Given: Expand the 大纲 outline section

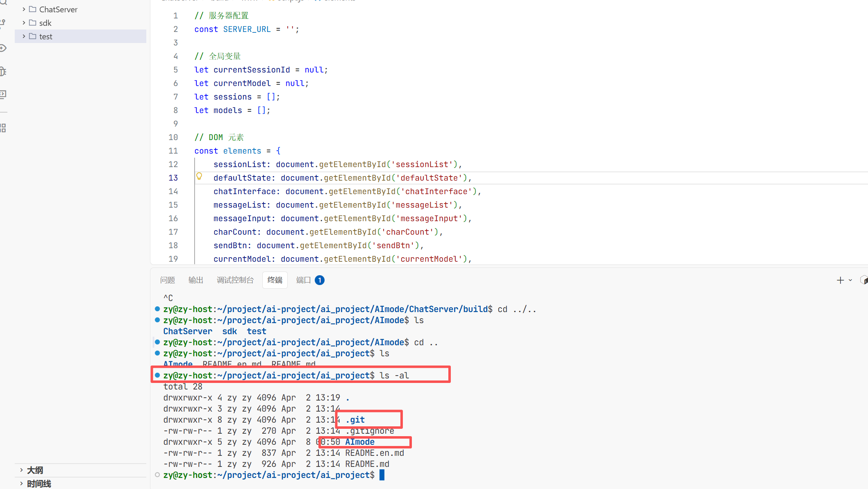Looking at the screenshot, I should [35, 470].
